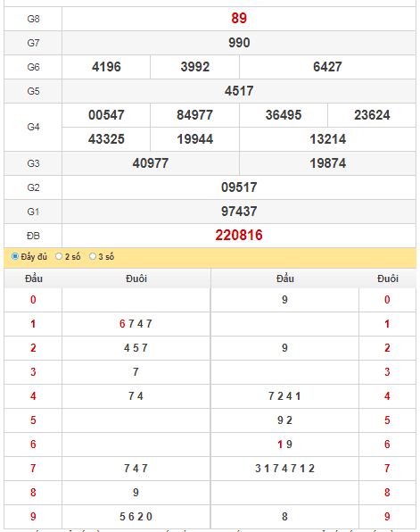Viewport: 420px width, 532px height.
Task: Click Đuôi values '5 6 2 0'
Action: [136, 517]
